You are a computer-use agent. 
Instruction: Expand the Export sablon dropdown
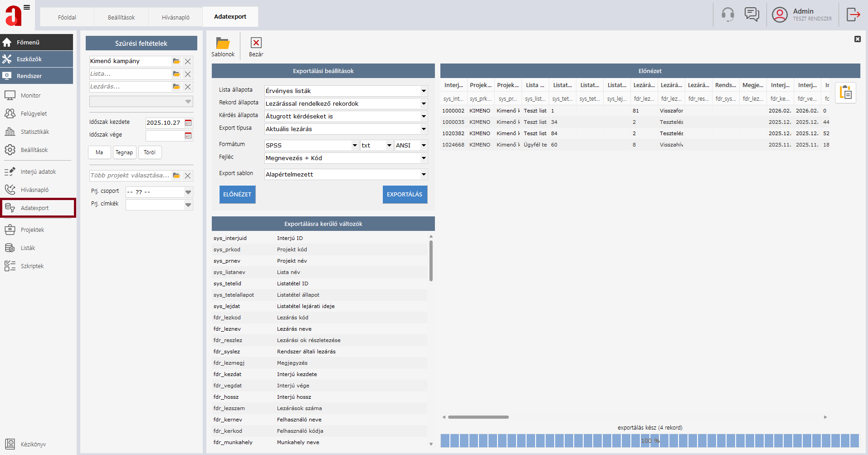coord(423,175)
